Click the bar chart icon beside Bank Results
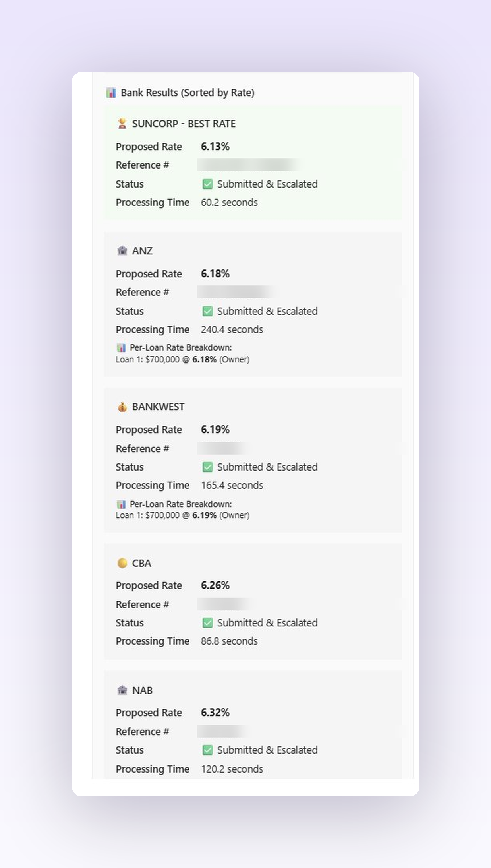491x868 pixels. [111, 93]
